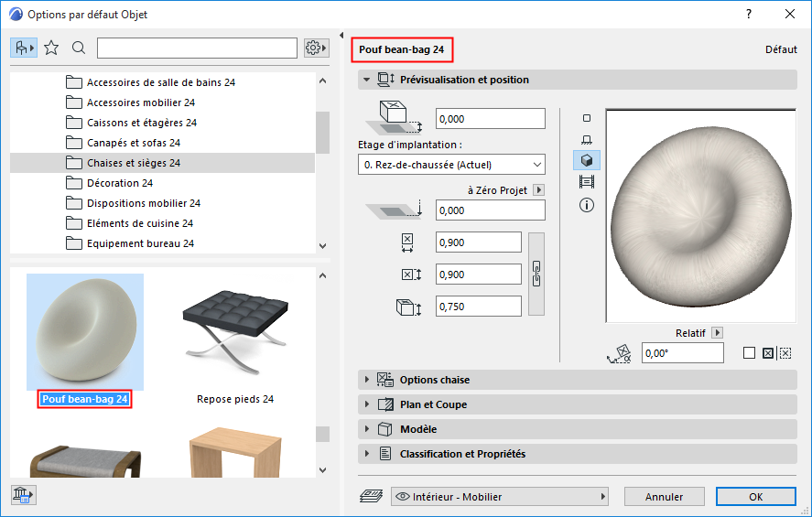The width and height of the screenshot is (812, 517).
Task: Confirm with the OK button
Action: click(755, 496)
